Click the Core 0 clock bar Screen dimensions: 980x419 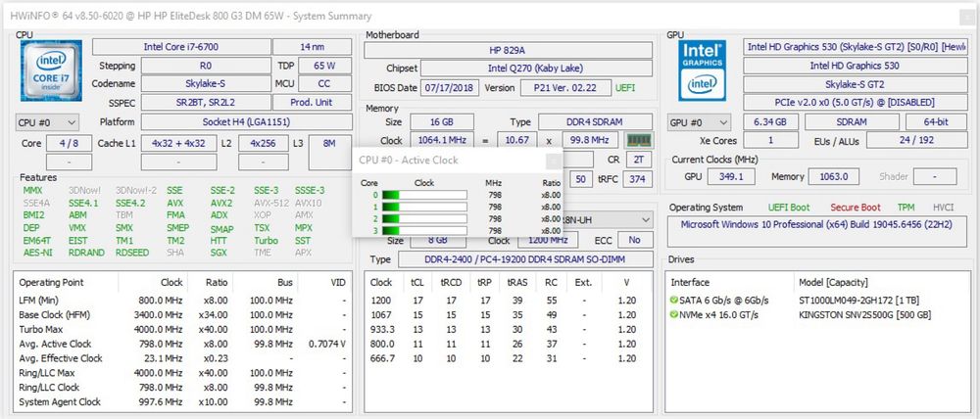(424, 195)
